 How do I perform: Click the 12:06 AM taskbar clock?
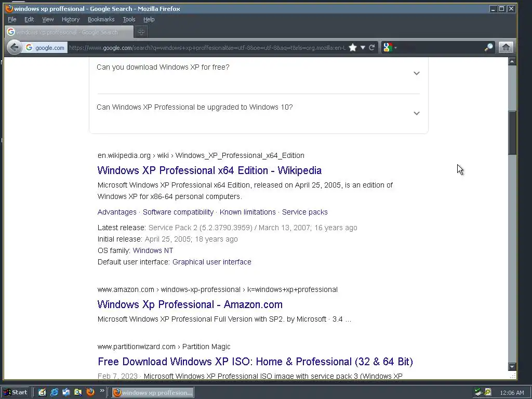(512, 393)
